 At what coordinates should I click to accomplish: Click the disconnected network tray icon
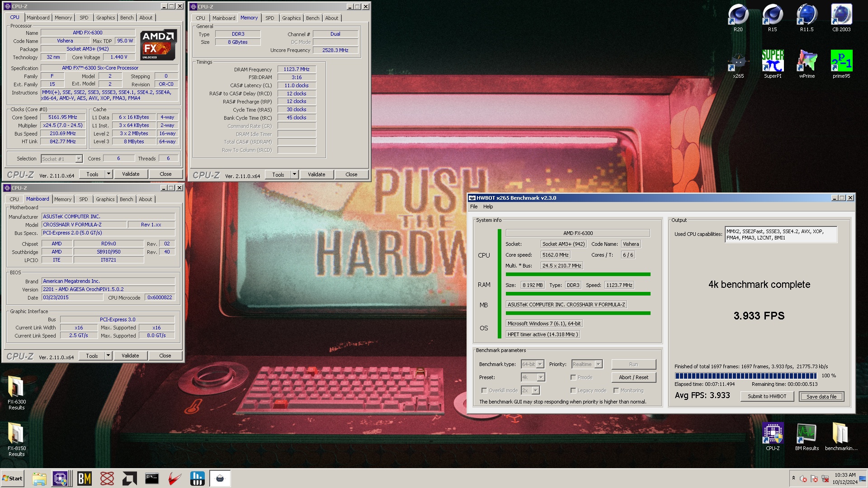coord(825,479)
